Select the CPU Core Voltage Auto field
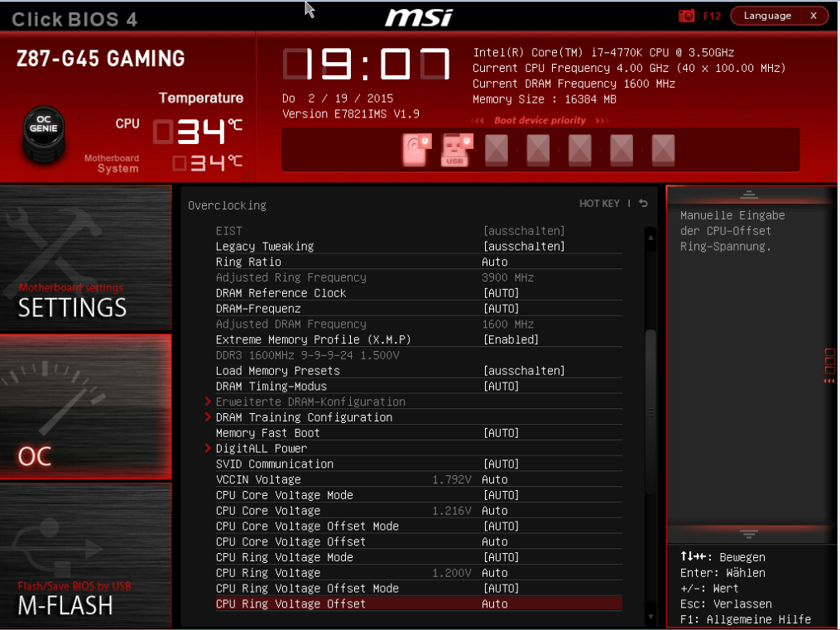 [x=494, y=511]
